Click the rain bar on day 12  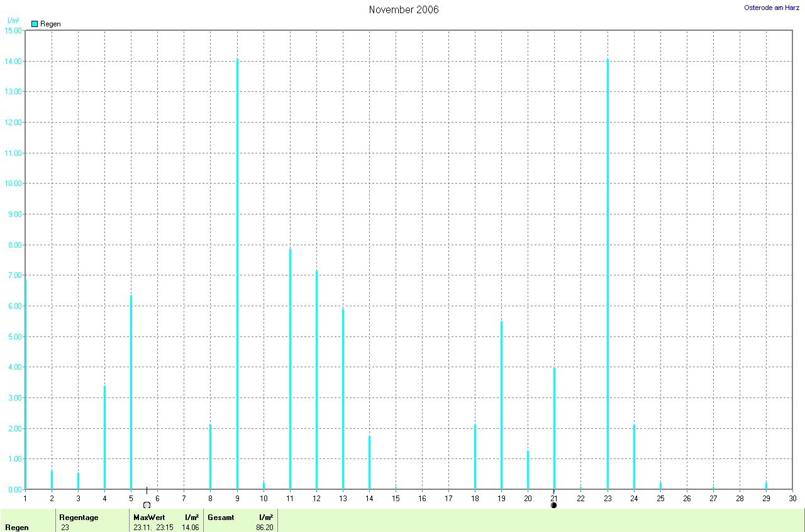(x=316, y=380)
